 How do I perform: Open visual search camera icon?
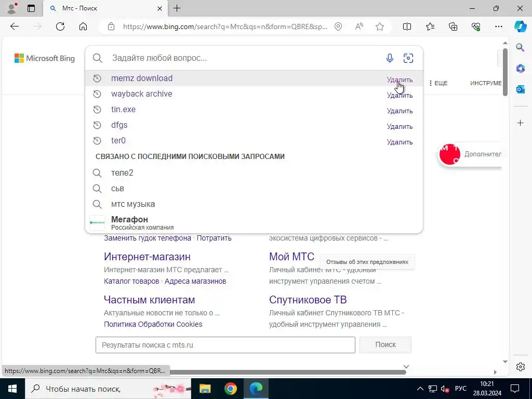[408, 58]
